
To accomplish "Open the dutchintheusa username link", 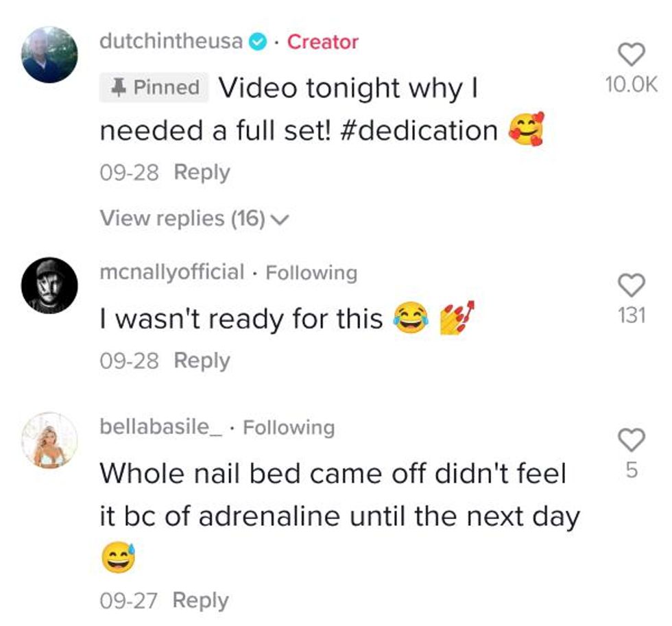I will pyautogui.click(x=171, y=42).
